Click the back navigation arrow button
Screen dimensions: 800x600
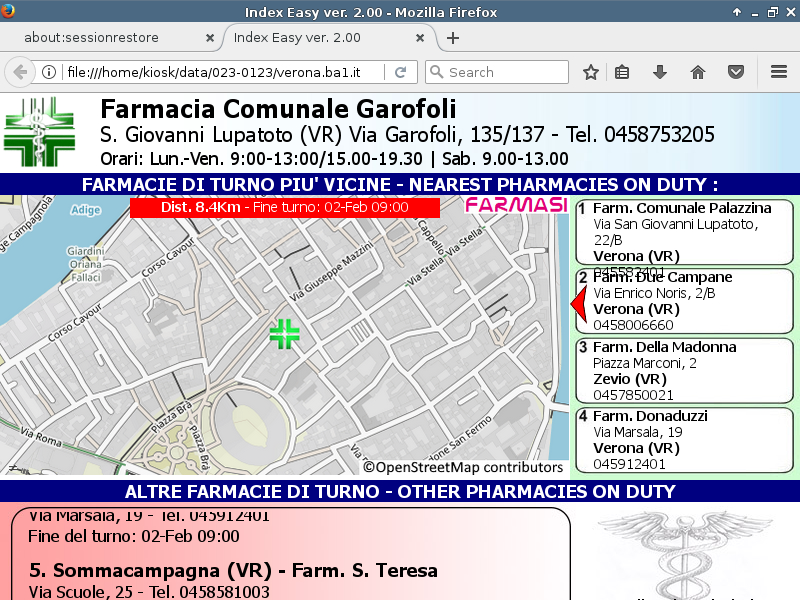pyautogui.click(x=19, y=72)
